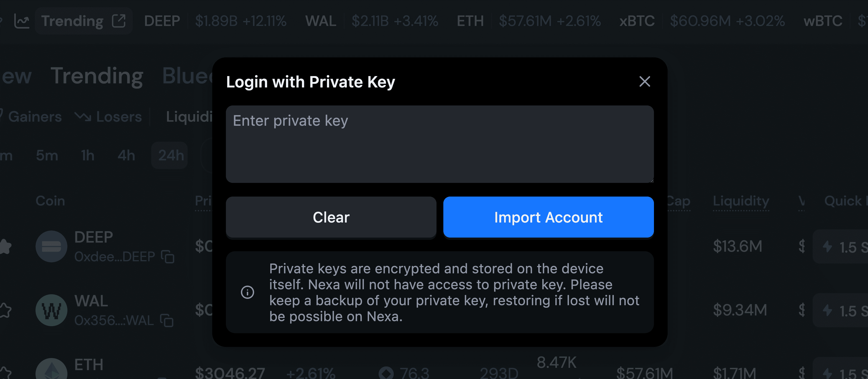Click the WAL coin logo

coord(51,310)
